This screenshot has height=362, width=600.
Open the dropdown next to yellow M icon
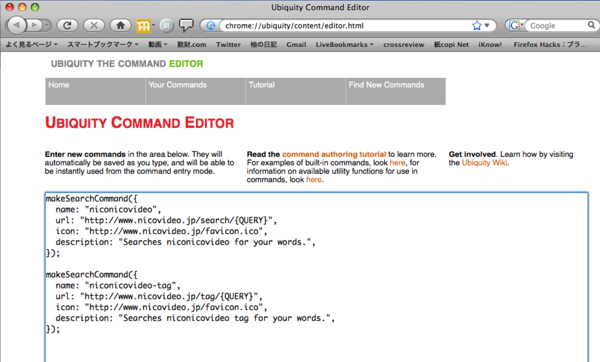coord(153,25)
